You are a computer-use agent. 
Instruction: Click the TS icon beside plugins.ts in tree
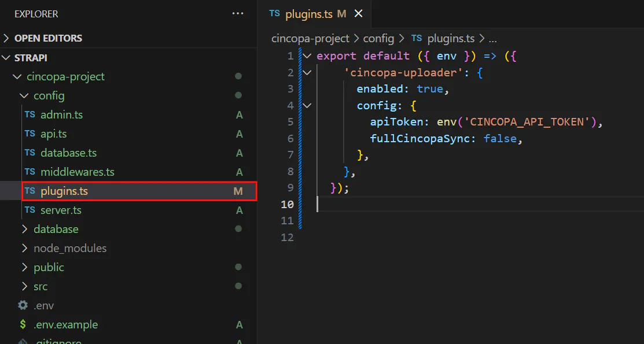pos(30,191)
